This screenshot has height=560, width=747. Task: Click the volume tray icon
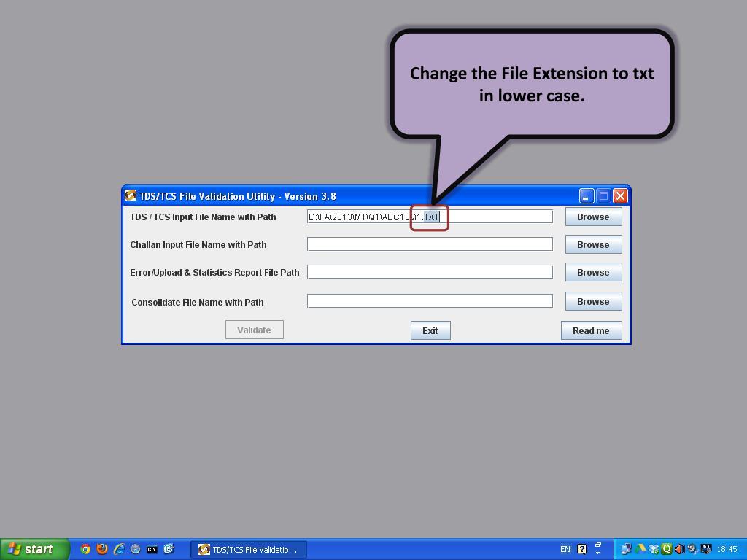click(x=679, y=549)
